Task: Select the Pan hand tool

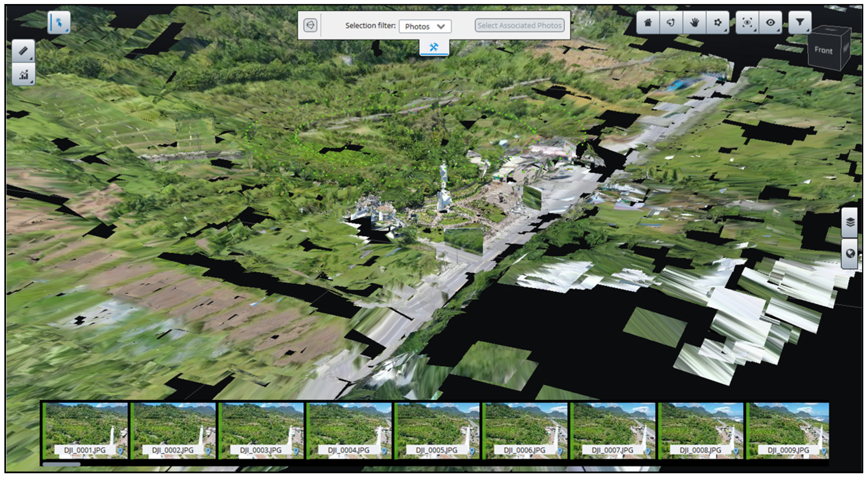Action: click(x=694, y=23)
